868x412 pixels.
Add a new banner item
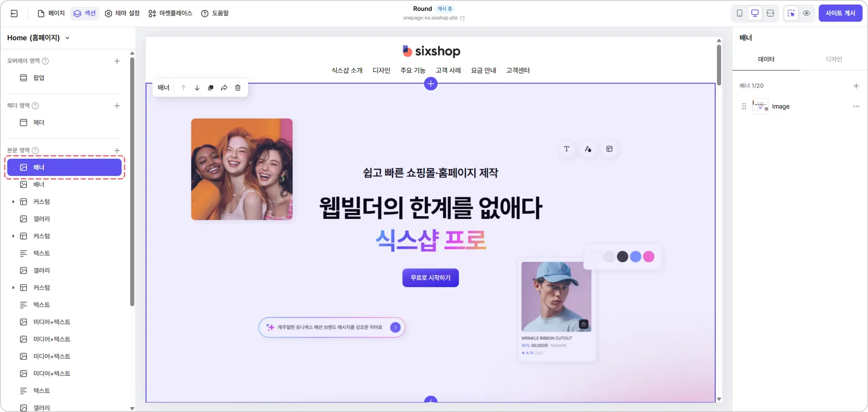(856, 86)
